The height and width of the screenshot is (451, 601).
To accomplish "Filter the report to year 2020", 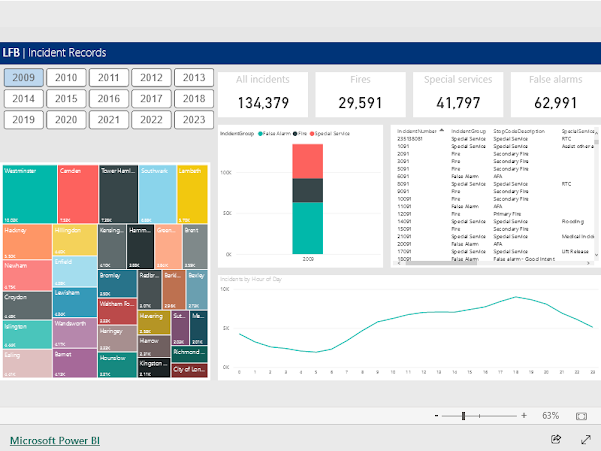I will pyautogui.click(x=66, y=120).
